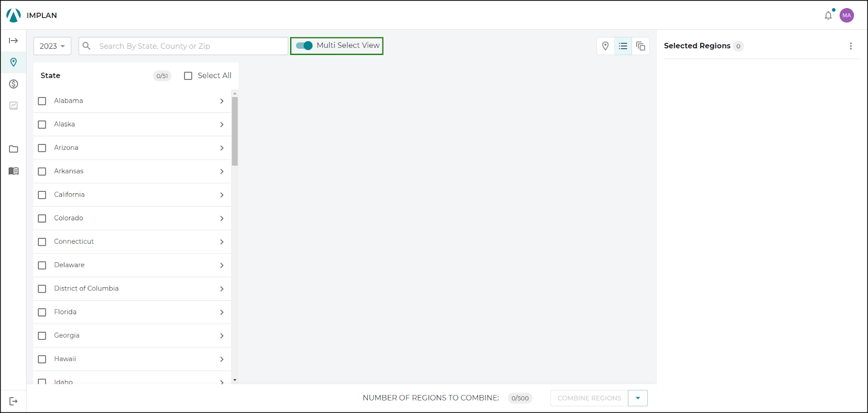Check the District of Columbia checkbox
Viewport: 868px width, 413px height.
click(42, 289)
